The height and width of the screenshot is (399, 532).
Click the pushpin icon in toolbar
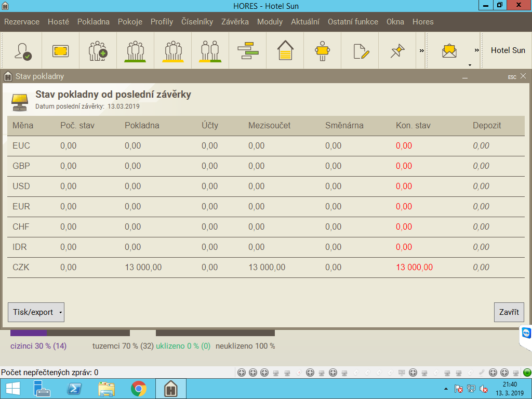[x=397, y=50]
